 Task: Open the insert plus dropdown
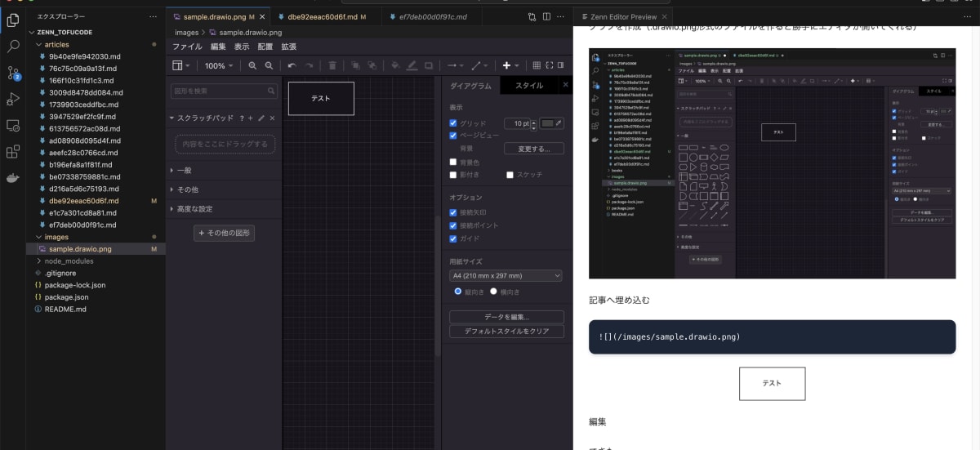pyautogui.click(x=510, y=65)
